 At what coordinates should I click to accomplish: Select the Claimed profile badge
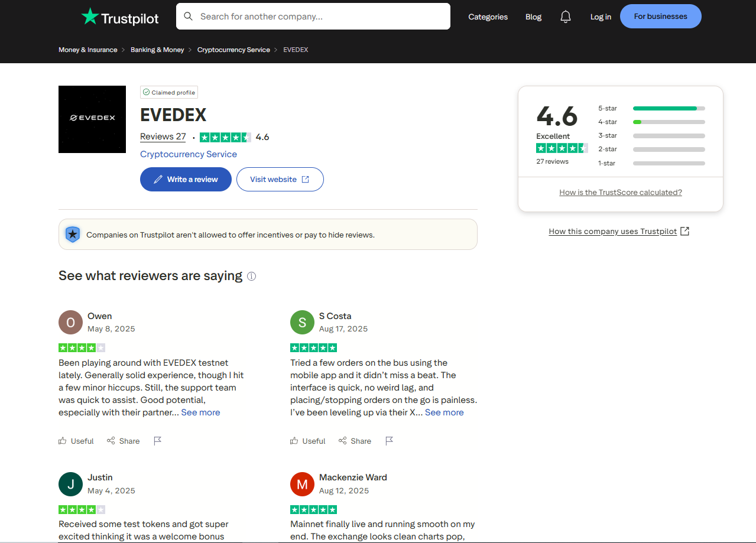168,92
